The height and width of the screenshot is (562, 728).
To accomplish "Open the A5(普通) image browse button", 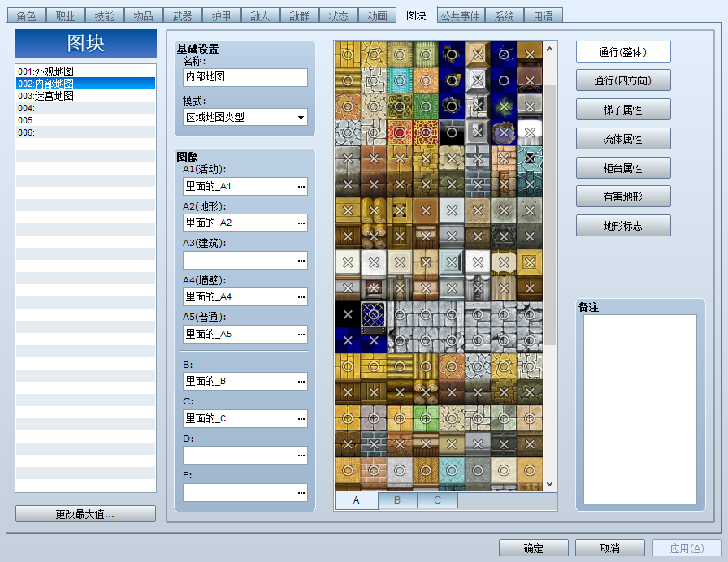I will pyautogui.click(x=301, y=334).
